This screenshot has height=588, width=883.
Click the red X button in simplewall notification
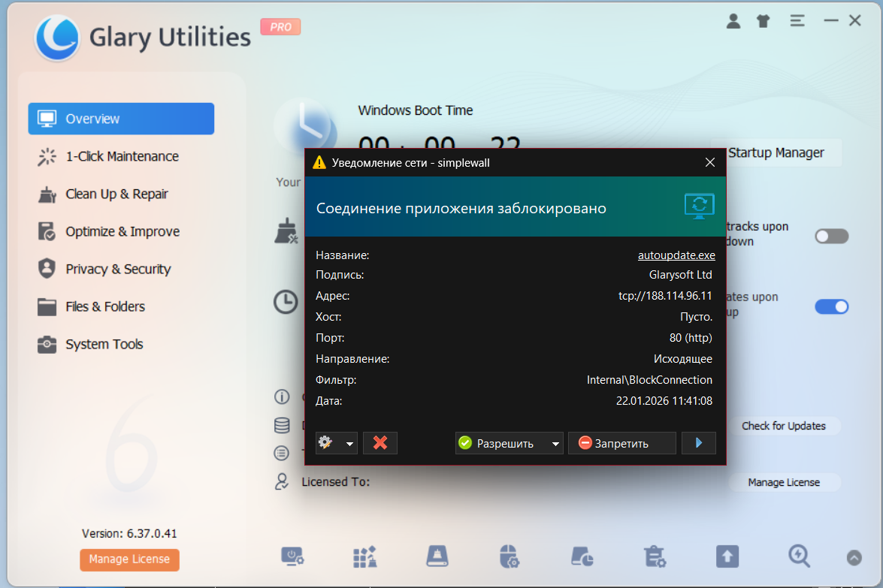pos(380,443)
